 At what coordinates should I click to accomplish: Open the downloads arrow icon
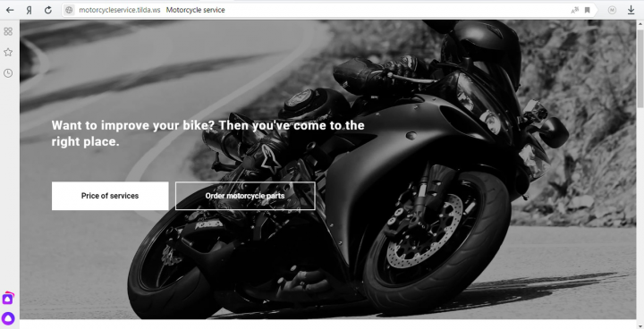[x=631, y=10]
